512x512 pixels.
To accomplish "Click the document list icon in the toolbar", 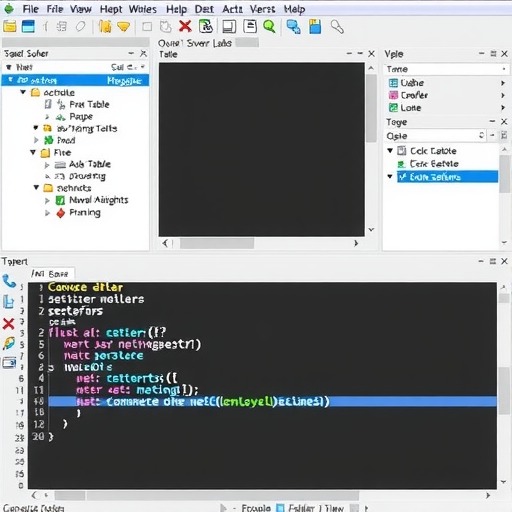I will (x=250, y=26).
